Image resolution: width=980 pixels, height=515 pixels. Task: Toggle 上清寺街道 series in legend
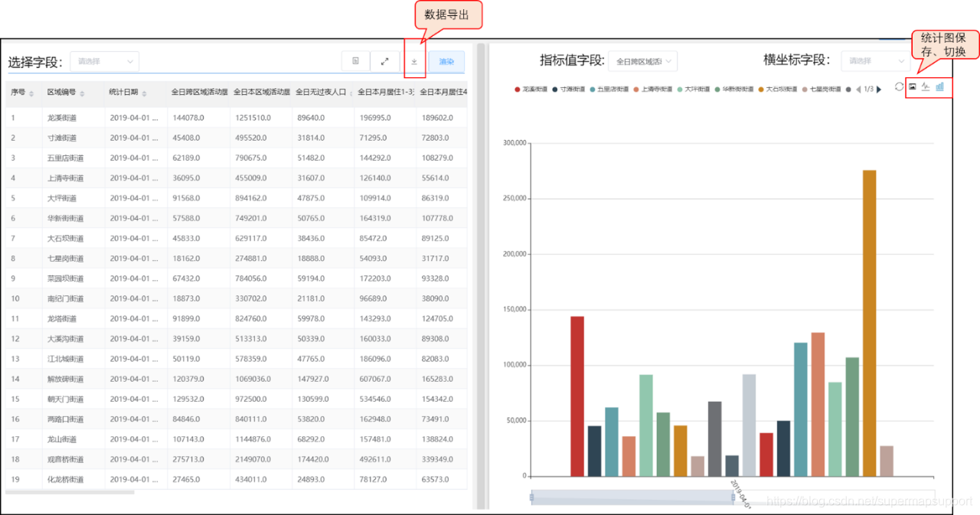pos(652,90)
